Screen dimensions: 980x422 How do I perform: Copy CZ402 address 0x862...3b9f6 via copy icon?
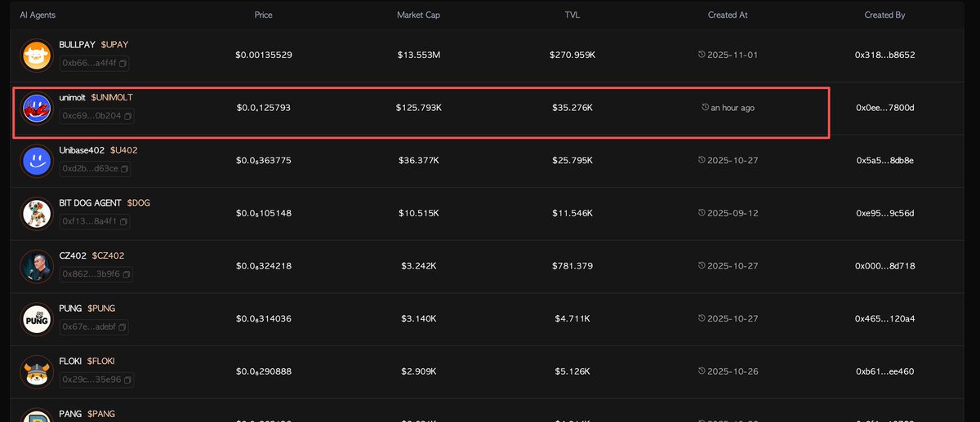(x=127, y=274)
